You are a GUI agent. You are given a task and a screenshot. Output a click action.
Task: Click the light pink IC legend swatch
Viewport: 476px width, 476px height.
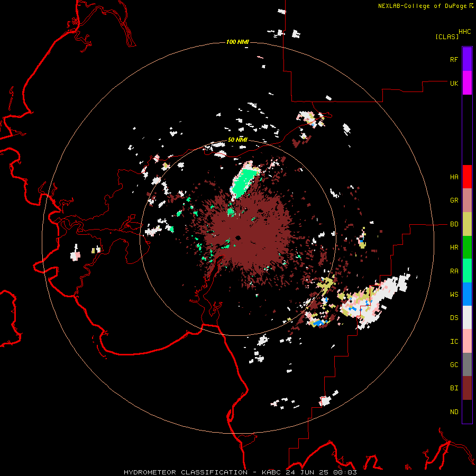coord(467,341)
